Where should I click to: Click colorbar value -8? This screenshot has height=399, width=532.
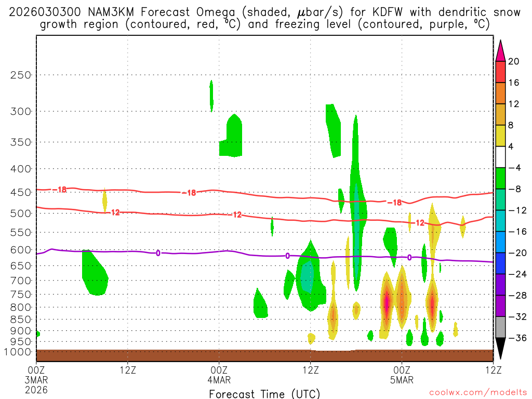[x=514, y=189]
